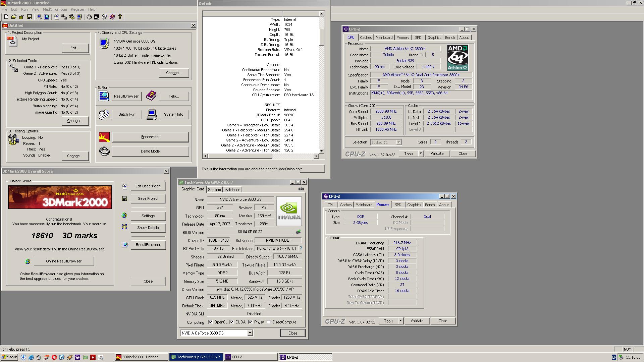This screenshot has width=644, height=362.
Task: Click the BIOS save chip icon in GPU-Z
Action: (x=298, y=232)
